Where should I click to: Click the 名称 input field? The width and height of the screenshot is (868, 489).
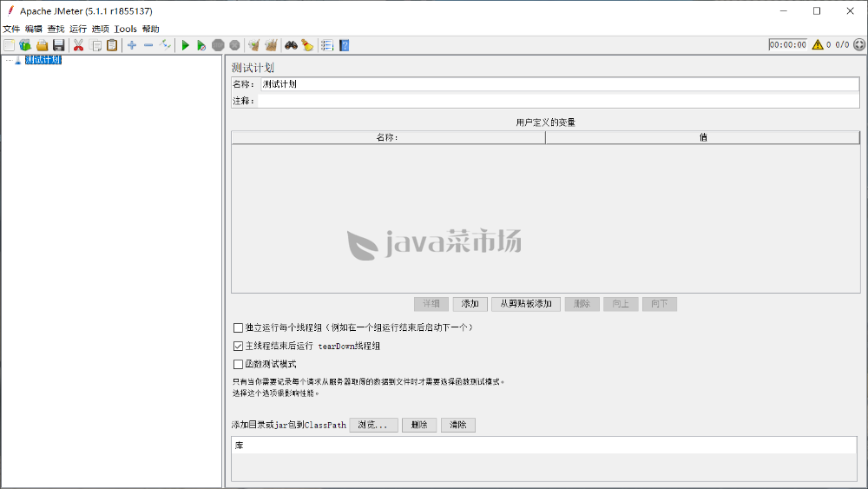coord(560,84)
